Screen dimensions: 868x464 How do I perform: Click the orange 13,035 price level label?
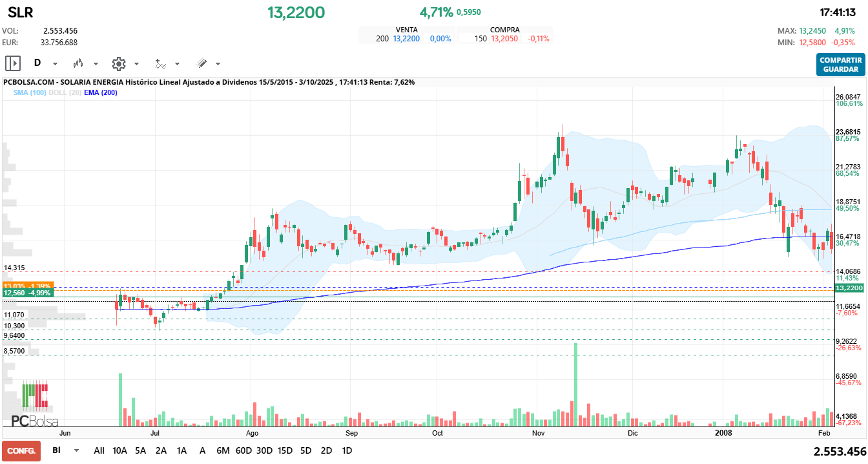pyautogui.click(x=27, y=285)
